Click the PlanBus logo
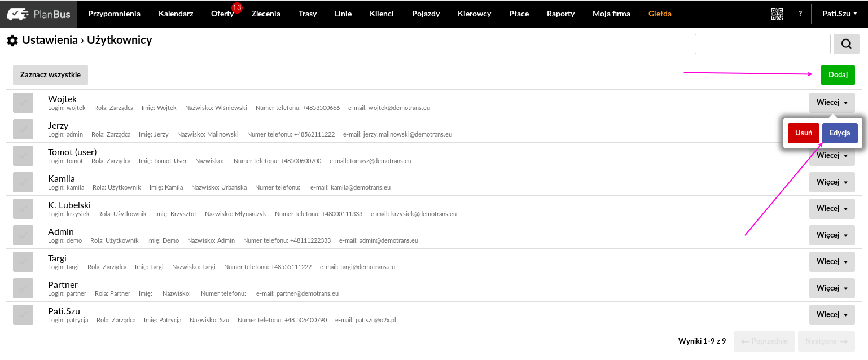This screenshot has width=868, height=360. 39,14
